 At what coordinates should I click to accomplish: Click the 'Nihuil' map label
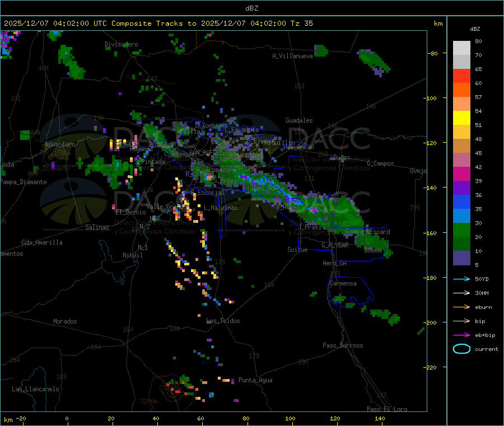pos(132,255)
